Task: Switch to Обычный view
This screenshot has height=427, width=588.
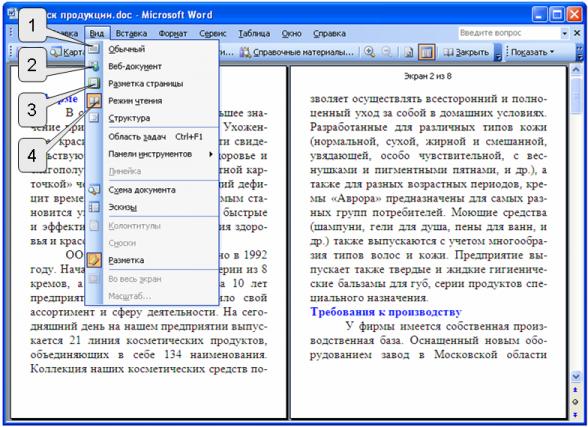Action: [152, 49]
